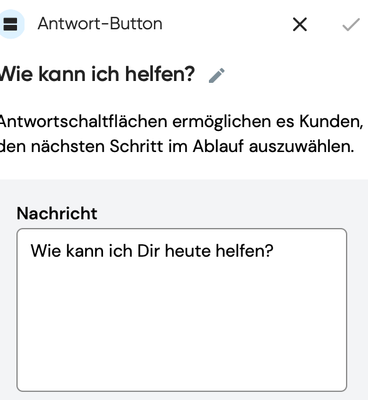Select the 'Wie kann ich helfen?' heading
This screenshot has width=368, height=400.
pyautogui.click(x=97, y=74)
